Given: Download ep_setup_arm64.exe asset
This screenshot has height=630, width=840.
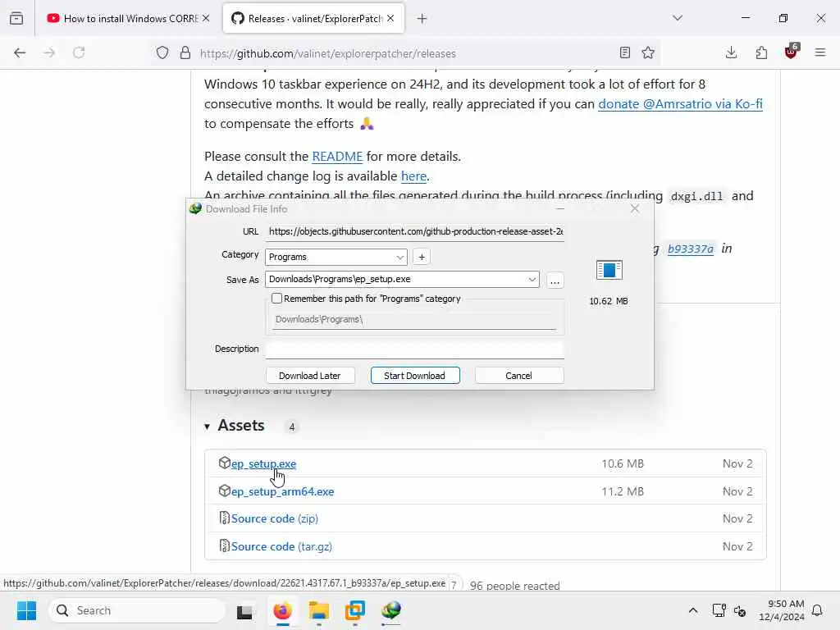Looking at the screenshot, I should [282, 491].
